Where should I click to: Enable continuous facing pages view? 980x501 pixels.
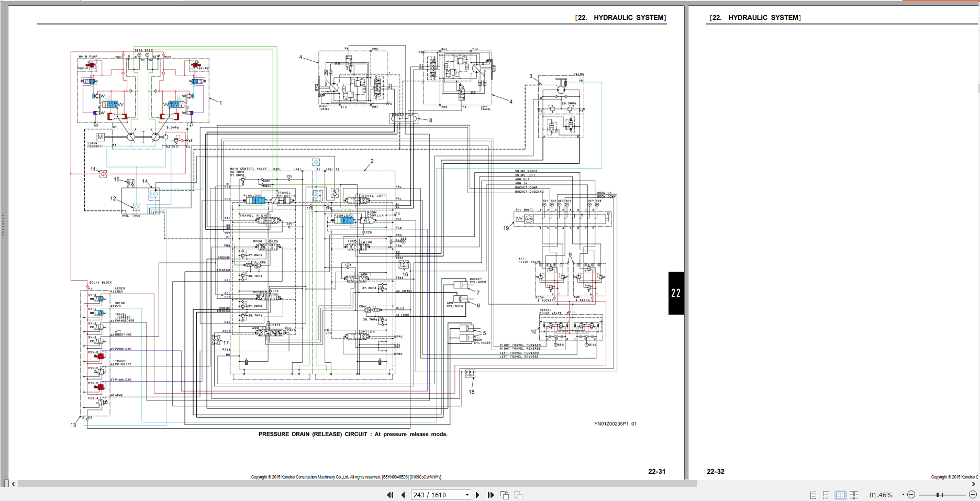(x=854, y=495)
